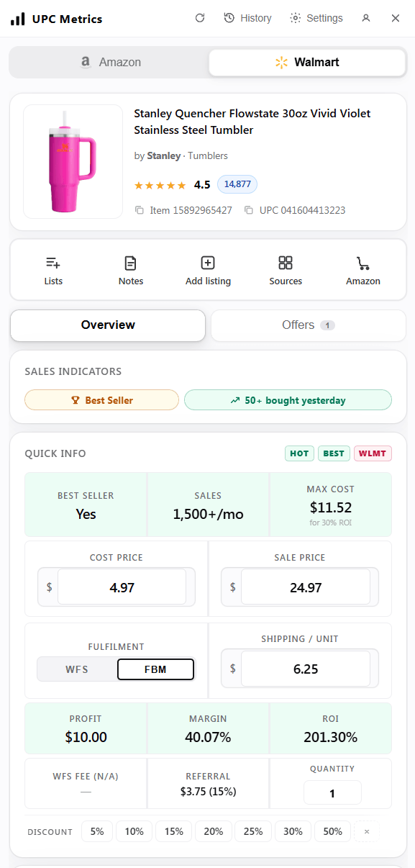Click the Shipping / Unit input field
Image resolution: width=415 pixels, height=868 pixels.
pyautogui.click(x=306, y=669)
